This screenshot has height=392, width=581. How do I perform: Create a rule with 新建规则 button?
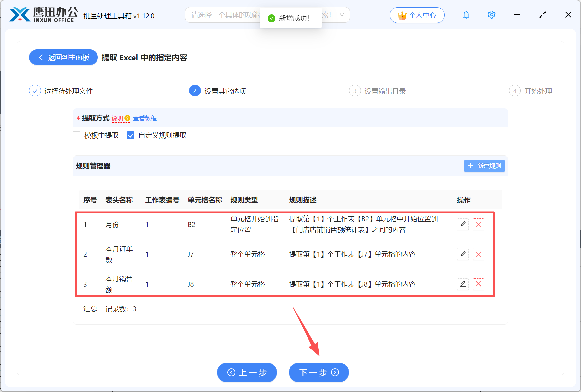[x=484, y=166]
